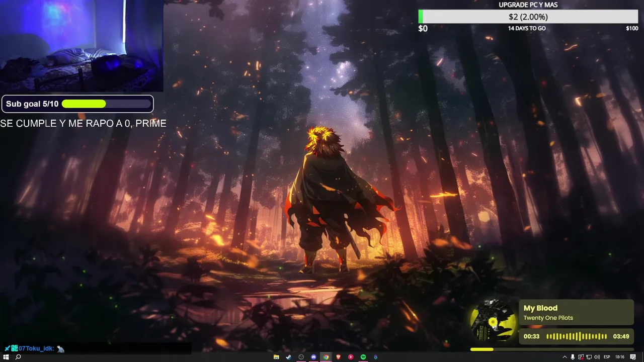Click the $100 goal amount
This screenshot has width=644, height=362.
(632, 28)
